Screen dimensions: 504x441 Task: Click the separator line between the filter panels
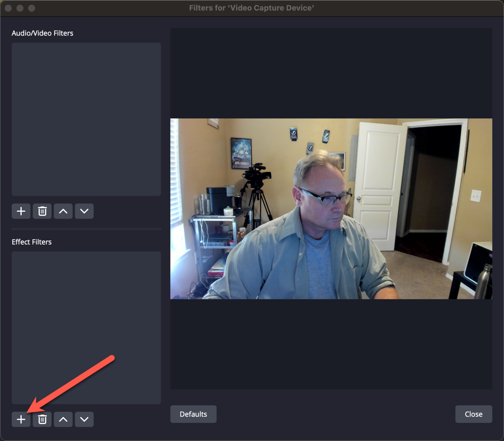(86, 229)
